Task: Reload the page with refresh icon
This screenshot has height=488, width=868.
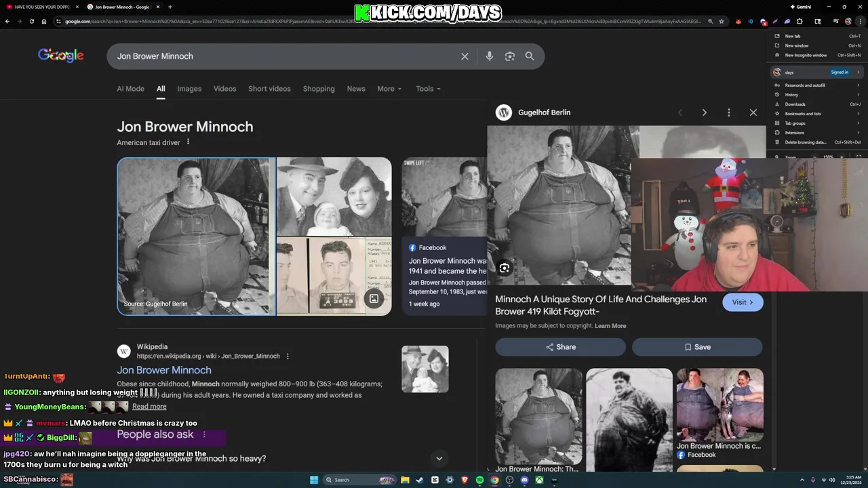Action: point(31,21)
